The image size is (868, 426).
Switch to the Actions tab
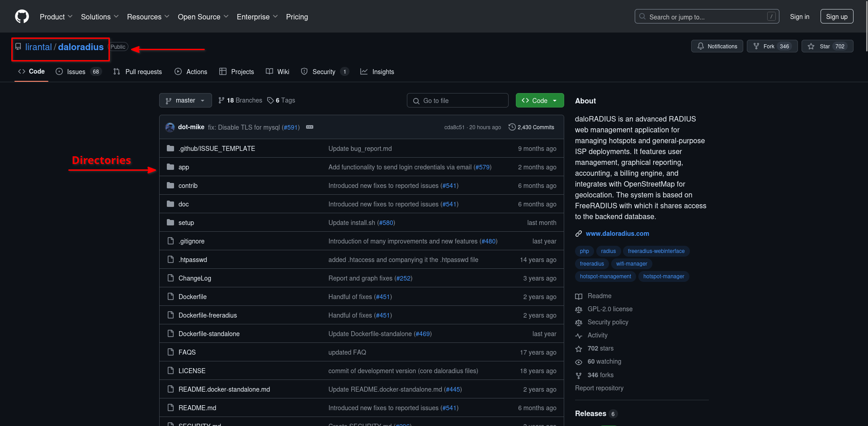tap(191, 72)
